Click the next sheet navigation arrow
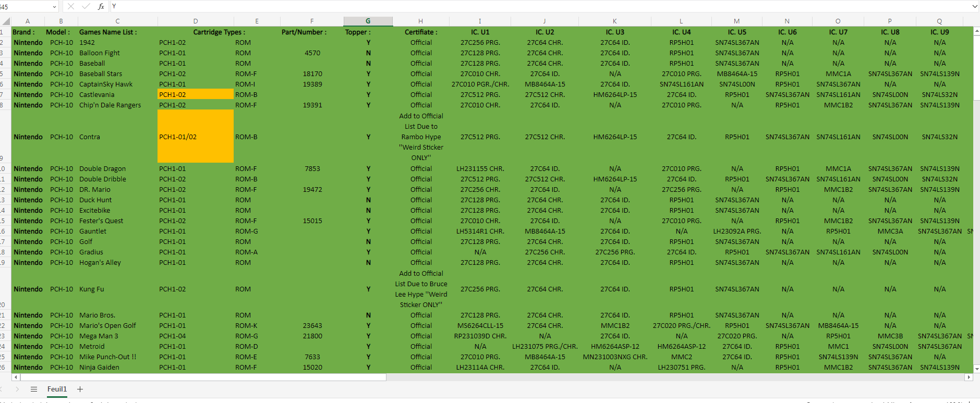980x403 pixels. click(17, 389)
